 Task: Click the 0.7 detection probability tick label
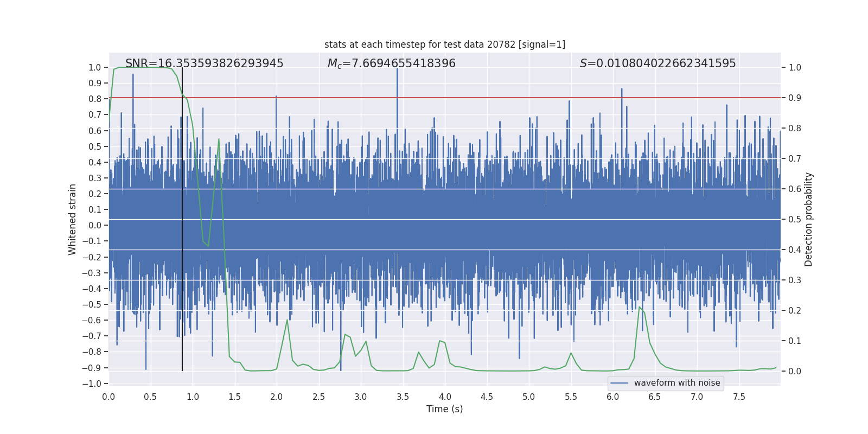(795, 159)
